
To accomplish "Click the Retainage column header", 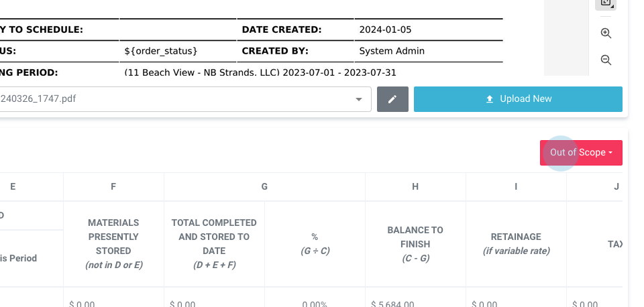I will click(x=516, y=244).
